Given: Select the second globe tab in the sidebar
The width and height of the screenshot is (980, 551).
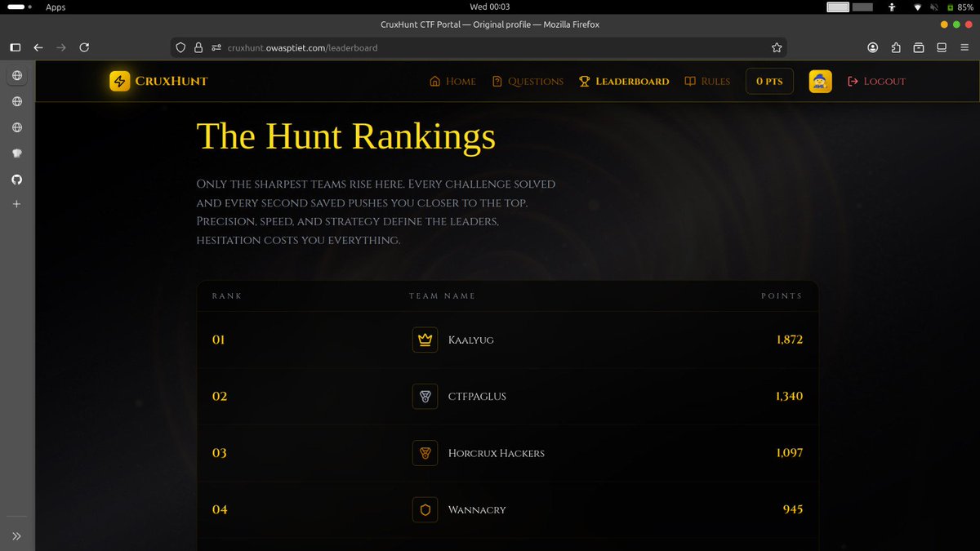Looking at the screenshot, I should [x=17, y=102].
